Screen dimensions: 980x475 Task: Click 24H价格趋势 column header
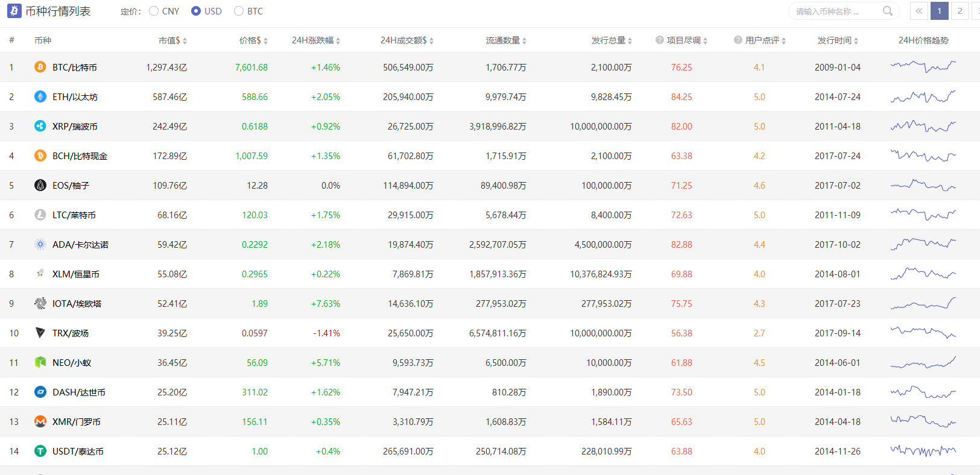(x=923, y=40)
